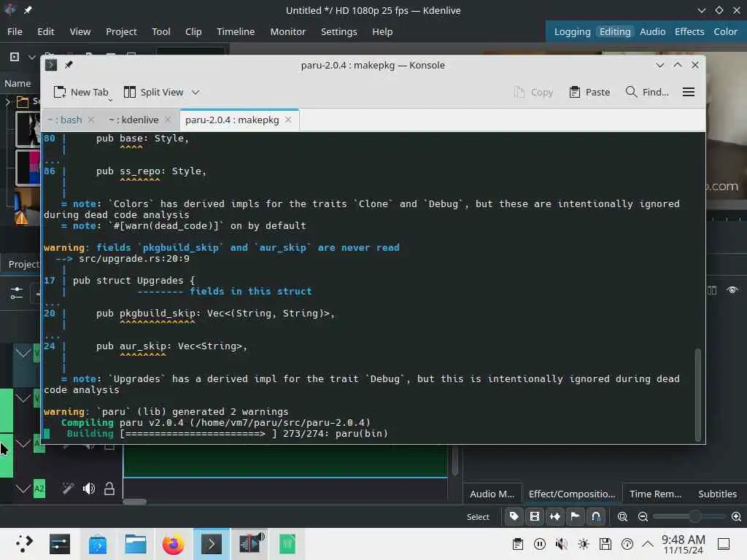The width and height of the screenshot is (747, 560).
Task: Open Time Remapping tab
Action: 656,494
